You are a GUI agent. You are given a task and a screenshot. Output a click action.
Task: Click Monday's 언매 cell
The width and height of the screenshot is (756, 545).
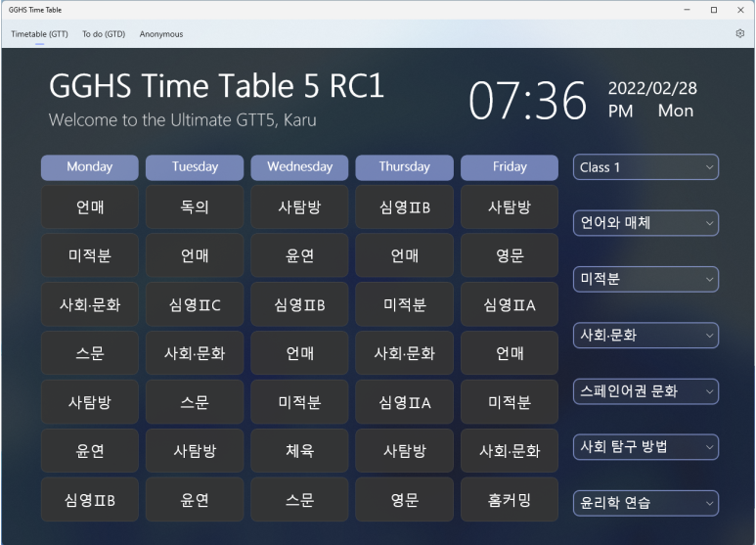[x=90, y=206]
